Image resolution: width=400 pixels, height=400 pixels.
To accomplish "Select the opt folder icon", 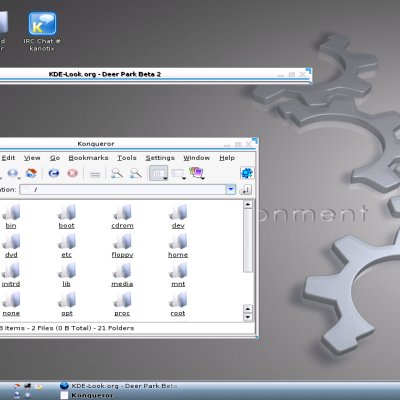I will tap(67, 300).
